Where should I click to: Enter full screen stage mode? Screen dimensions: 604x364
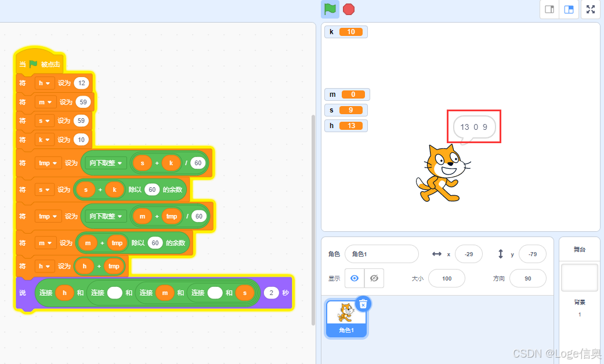point(591,9)
